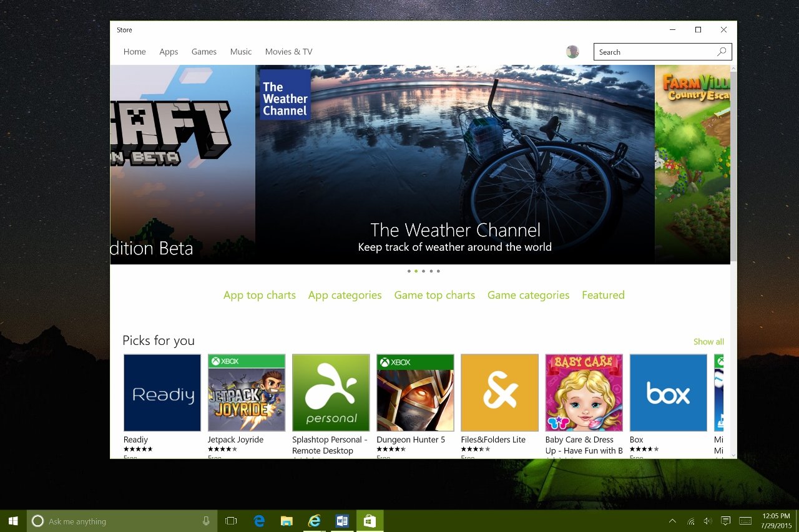This screenshot has height=532, width=799.
Task: Open the Readiy app tile
Action: click(x=162, y=392)
